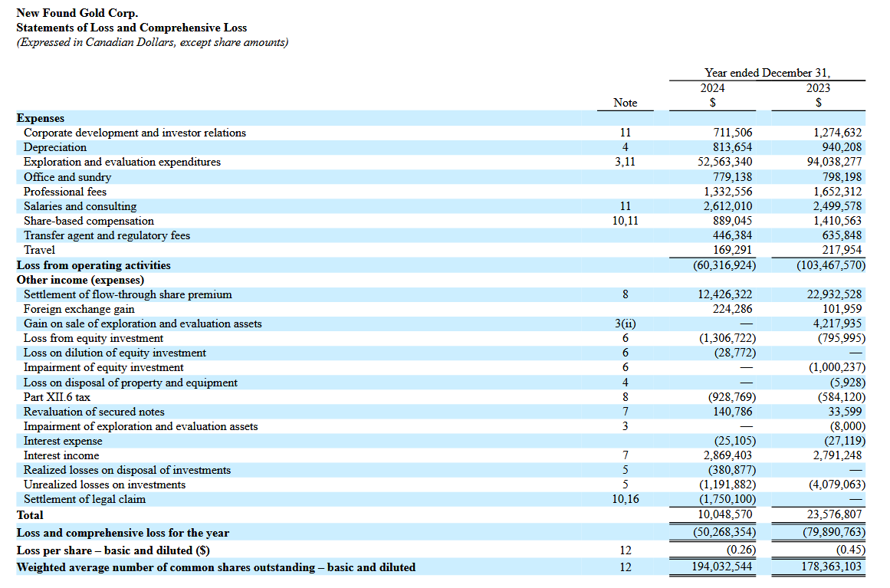
Task: Click the "Share-based compensation" row label
Action: pos(89,221)
